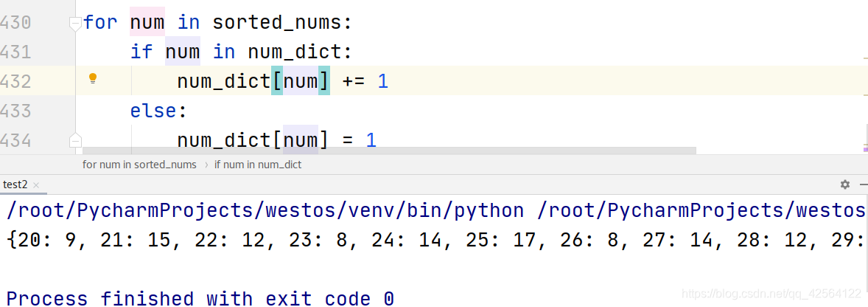
Task: Click 'sorted_nums' in the for statement
Action: pos(276,24)
